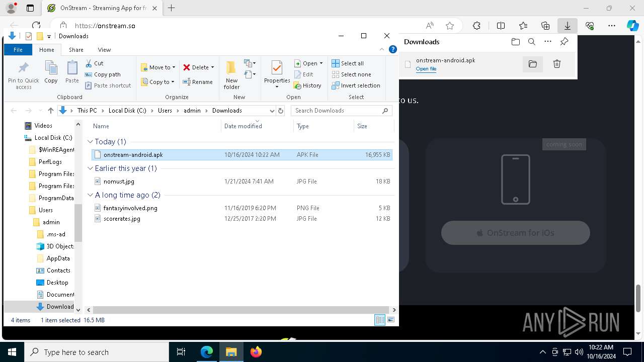Click the Open file link
644x362 pixels.
click(426, 69)
